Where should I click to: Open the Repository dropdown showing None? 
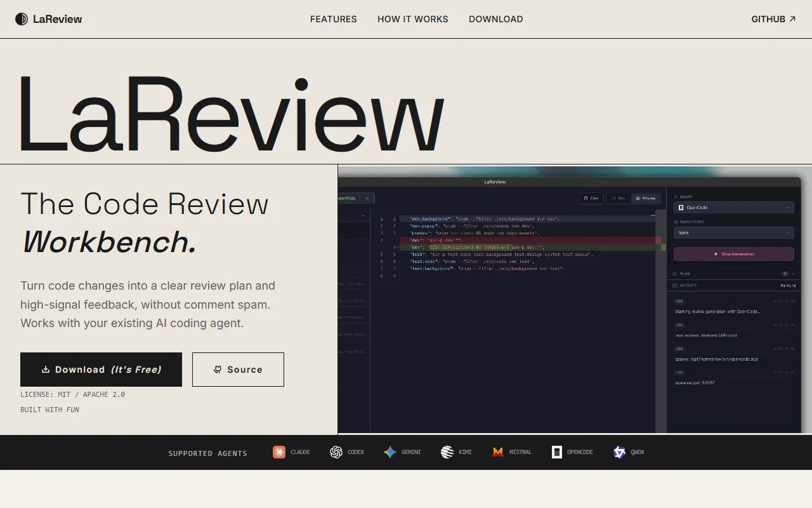click(733, 232)
